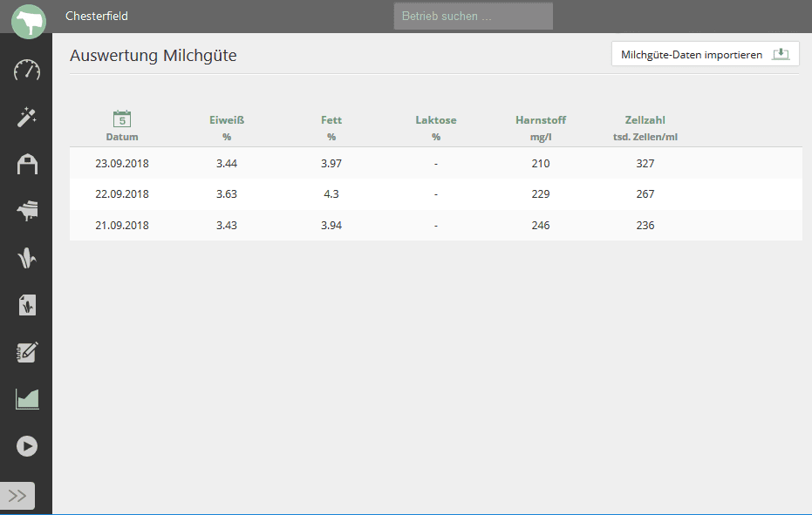812x515 pixels.
Task: Click the cow logo icon at top left
Action: (28, 22)
